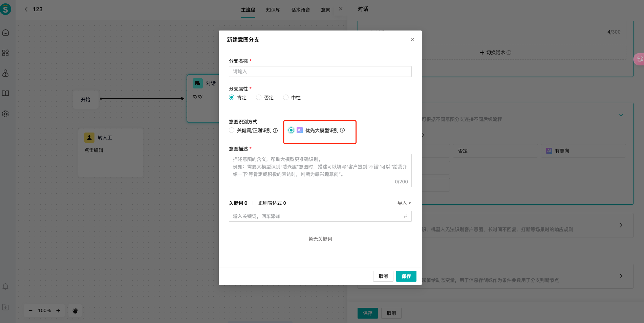Viewport: 644px width, 323px height.
Task: Click the AI badge beside 优先大模型识别
Action: [300, 130]
